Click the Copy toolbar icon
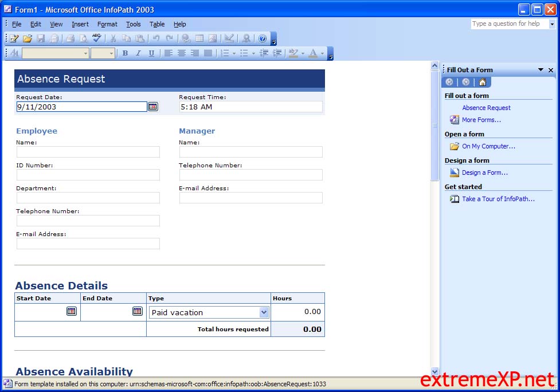The width and height of the screenshot is (560, 392). (x=126, y=38)
